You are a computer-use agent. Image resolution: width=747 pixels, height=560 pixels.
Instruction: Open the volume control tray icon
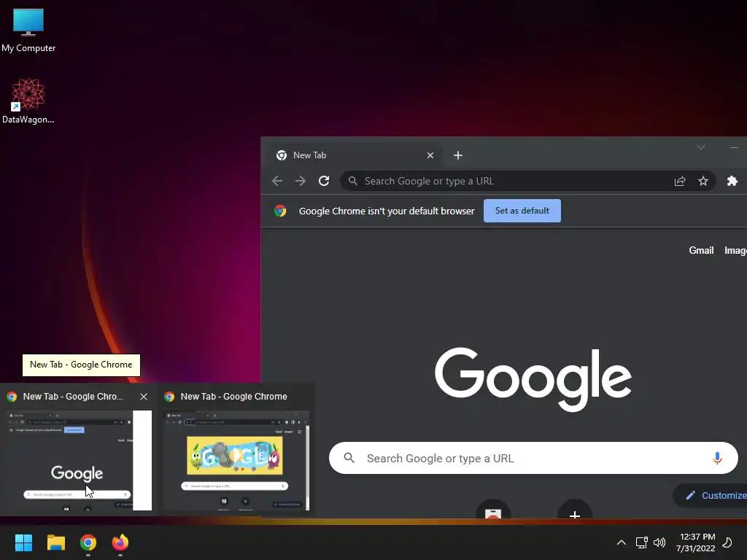coord(659,542)
